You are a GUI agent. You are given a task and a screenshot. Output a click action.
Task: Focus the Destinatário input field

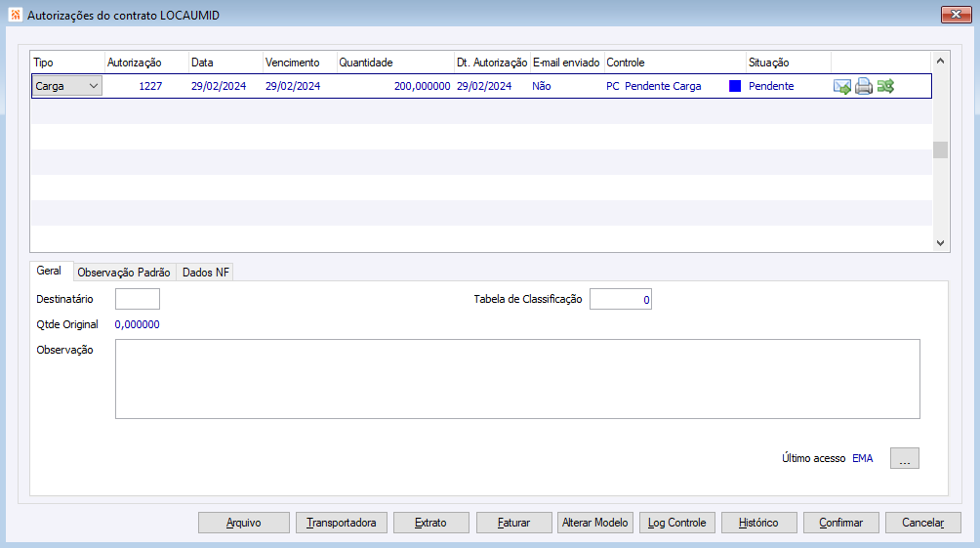point(138,299)
